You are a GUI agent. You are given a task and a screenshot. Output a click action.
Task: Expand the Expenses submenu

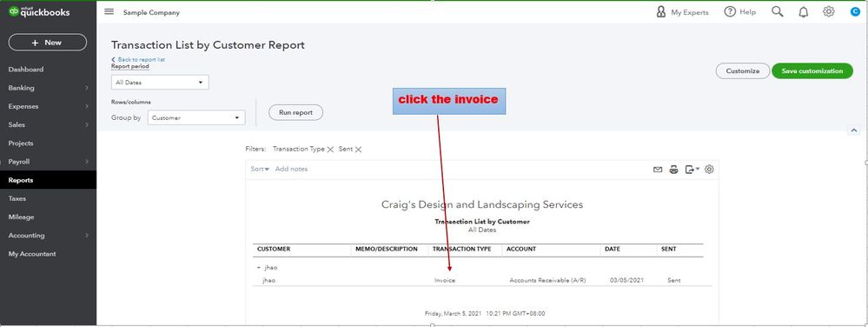87,106
